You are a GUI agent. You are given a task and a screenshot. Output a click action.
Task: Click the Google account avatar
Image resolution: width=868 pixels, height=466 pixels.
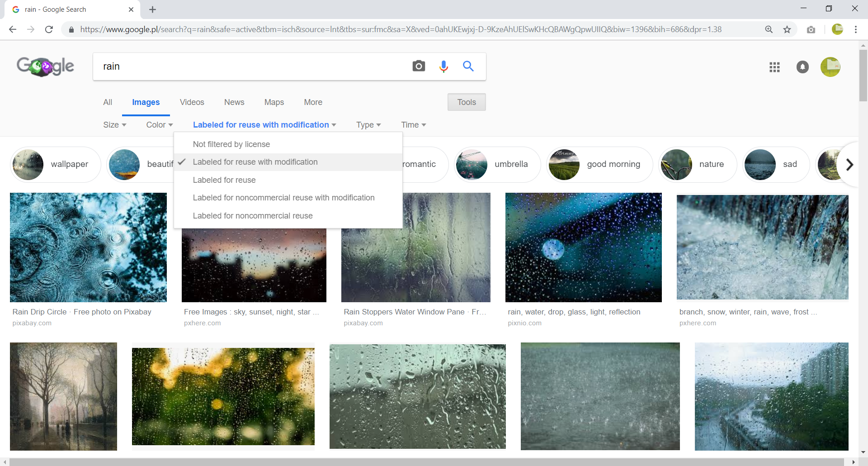pos(830,67)
